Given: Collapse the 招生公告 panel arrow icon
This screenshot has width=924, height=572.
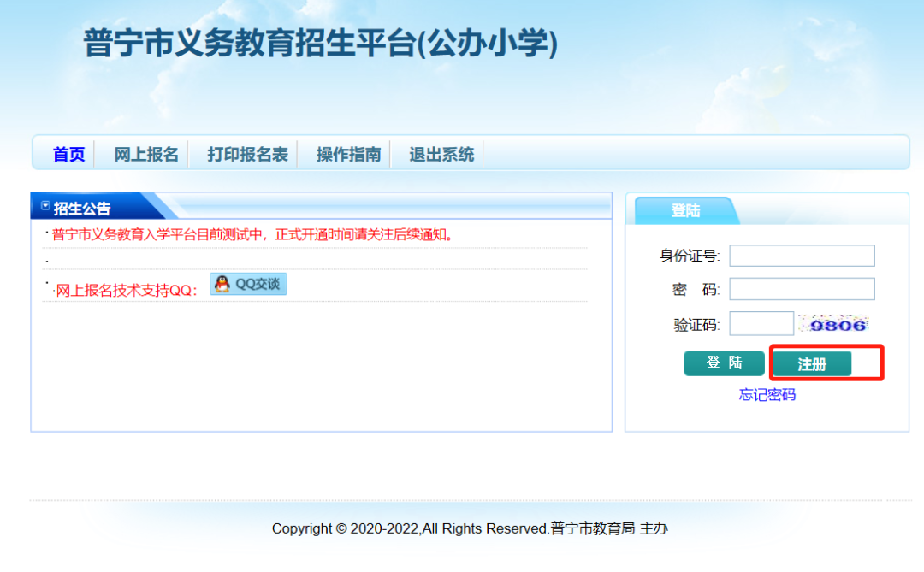Looking at the screenshot, I should [45, 205].
